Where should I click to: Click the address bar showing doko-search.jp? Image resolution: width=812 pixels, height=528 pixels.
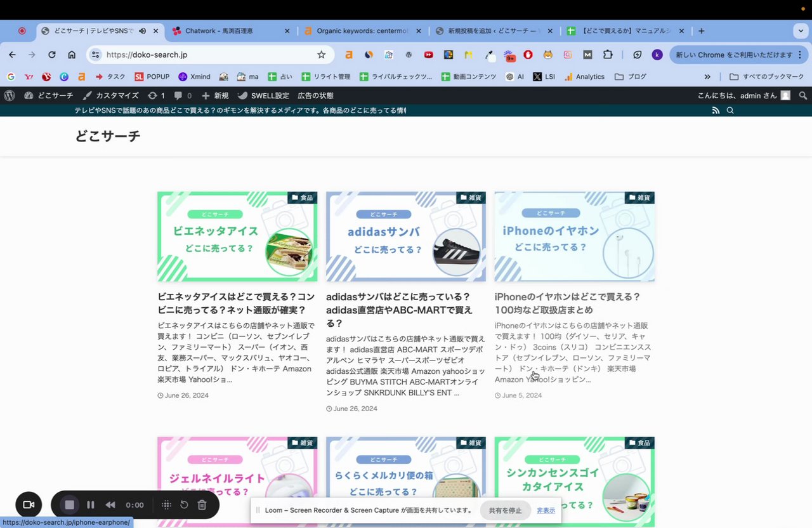click(x=209, y=55)
